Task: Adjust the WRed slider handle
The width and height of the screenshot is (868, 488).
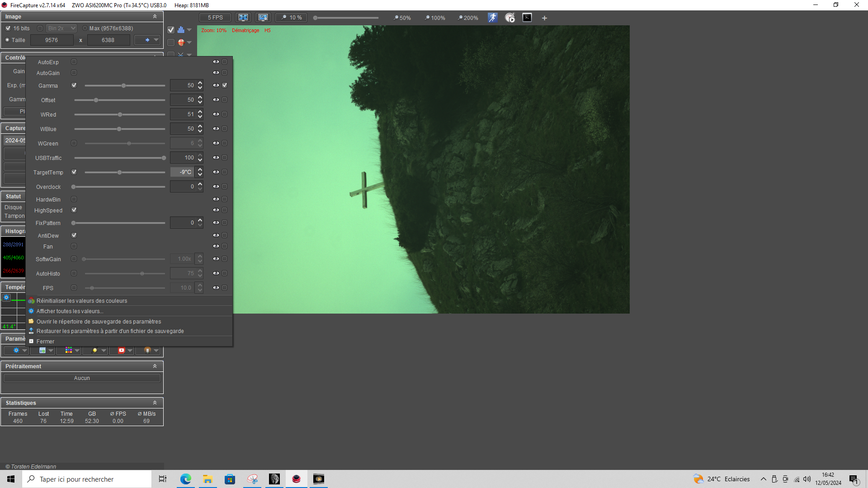Action: click(x=120, y=115)
